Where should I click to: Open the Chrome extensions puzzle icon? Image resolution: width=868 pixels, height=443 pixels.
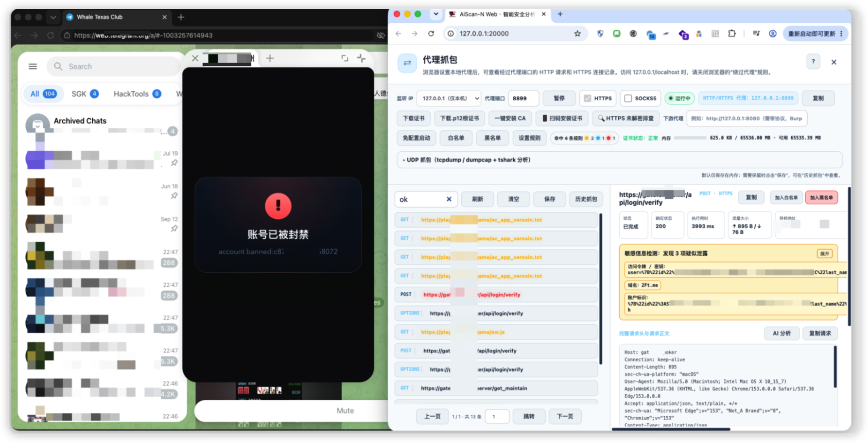pyautogui.click(x=732, y=34)
